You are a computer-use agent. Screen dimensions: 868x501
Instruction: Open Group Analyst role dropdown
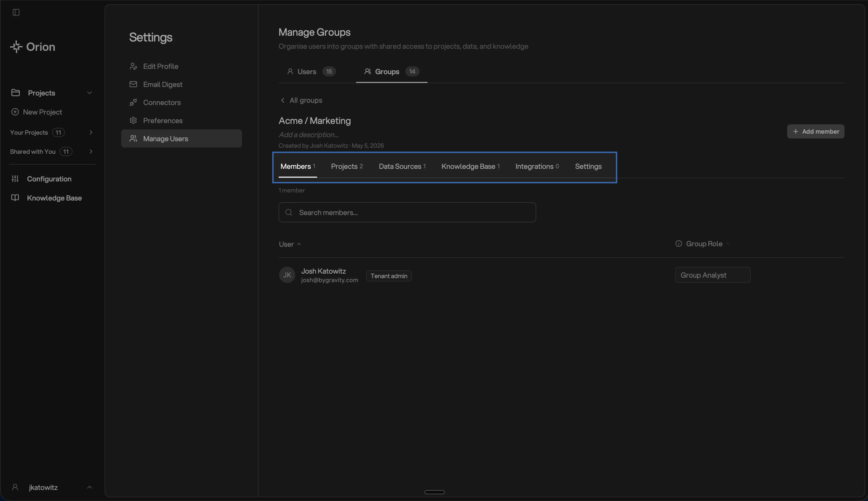click(713, 275)
